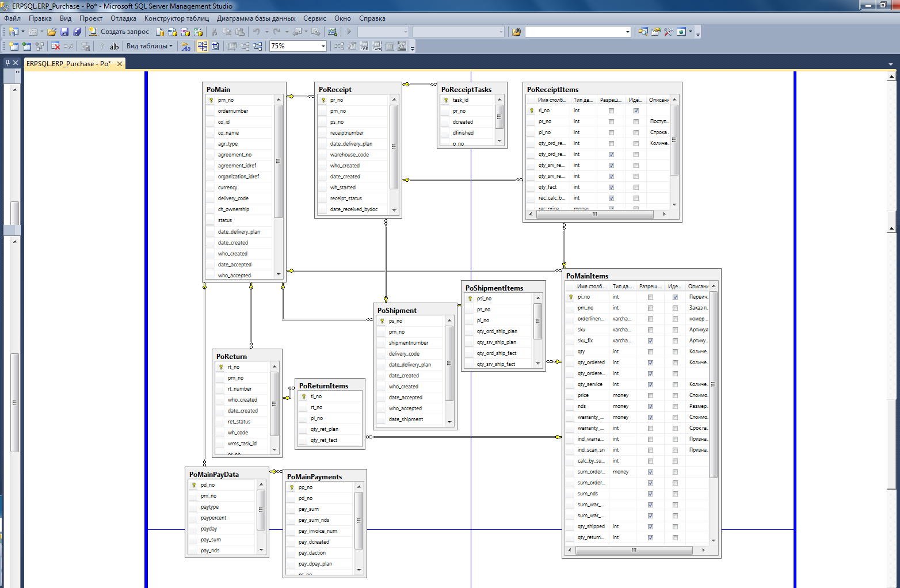This screenshot has height=588, width=900.
Task: Toggle allow-nulls checkbox for price in PoMainItems
Action: pos(650,396)
